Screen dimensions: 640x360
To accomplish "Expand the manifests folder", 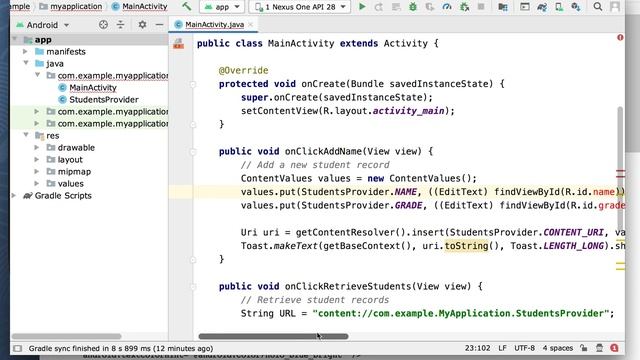I will click(25, 51).
